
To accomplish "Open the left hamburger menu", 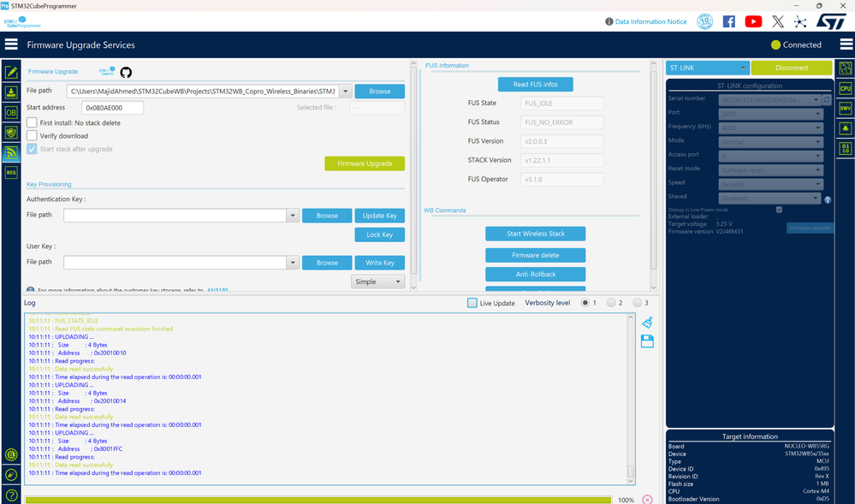I will (11, 44).
